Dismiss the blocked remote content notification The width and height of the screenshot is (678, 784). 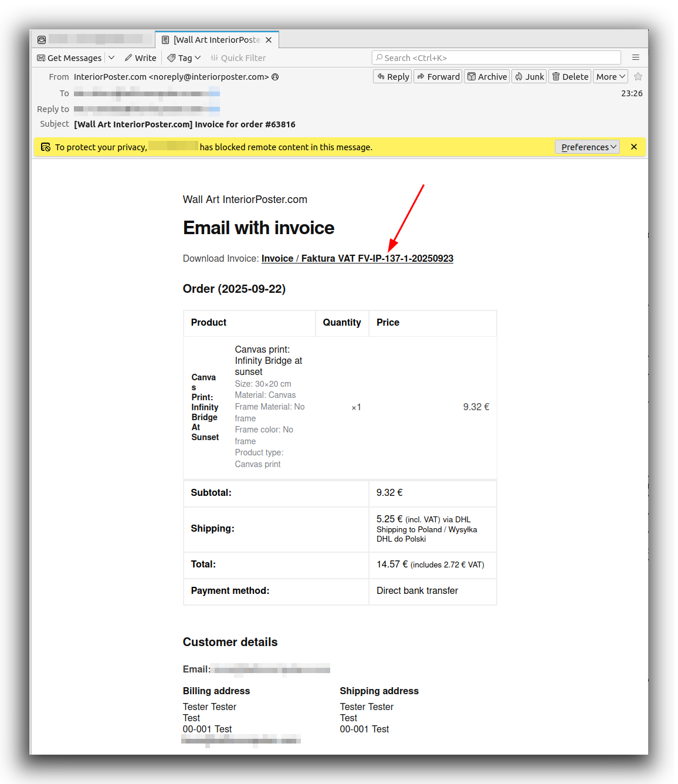(634, 147)
